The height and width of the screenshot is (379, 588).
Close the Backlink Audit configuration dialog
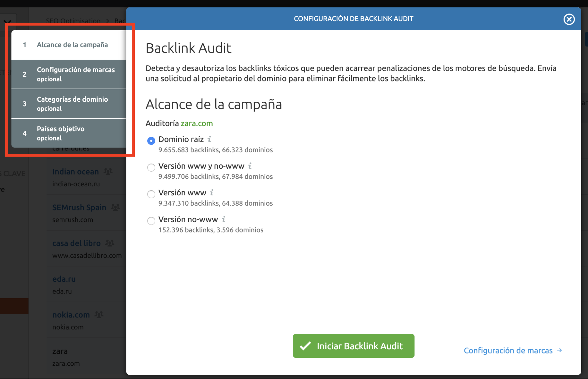coord(569,19)
